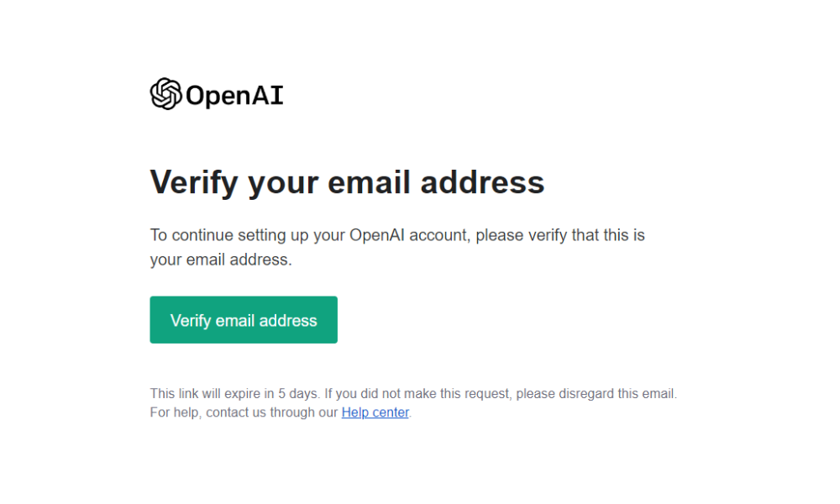Click the "For help" footer text
Screen dimensions: 840x504
click(x=175, y=412)
